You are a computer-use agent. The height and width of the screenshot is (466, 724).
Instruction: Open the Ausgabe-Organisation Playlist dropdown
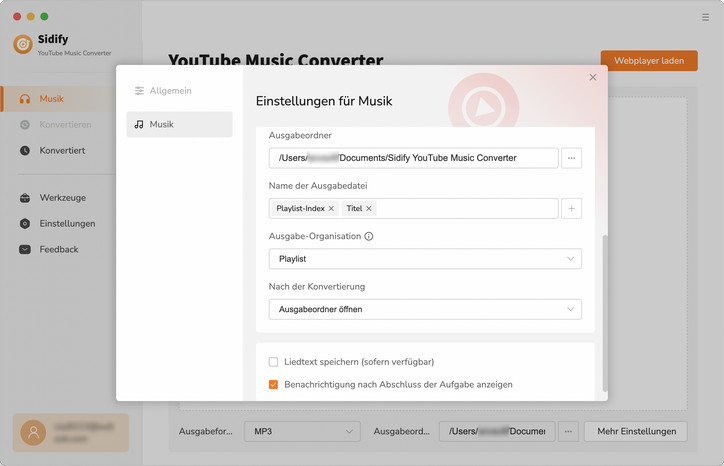pos(425,259)
